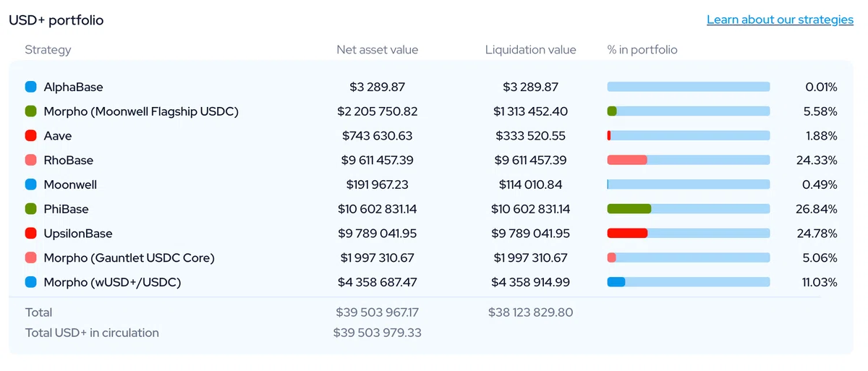The image size is (868, 371).
Task: Click AlphaBase portfolio percentage bar
Action: pos(689,87)
